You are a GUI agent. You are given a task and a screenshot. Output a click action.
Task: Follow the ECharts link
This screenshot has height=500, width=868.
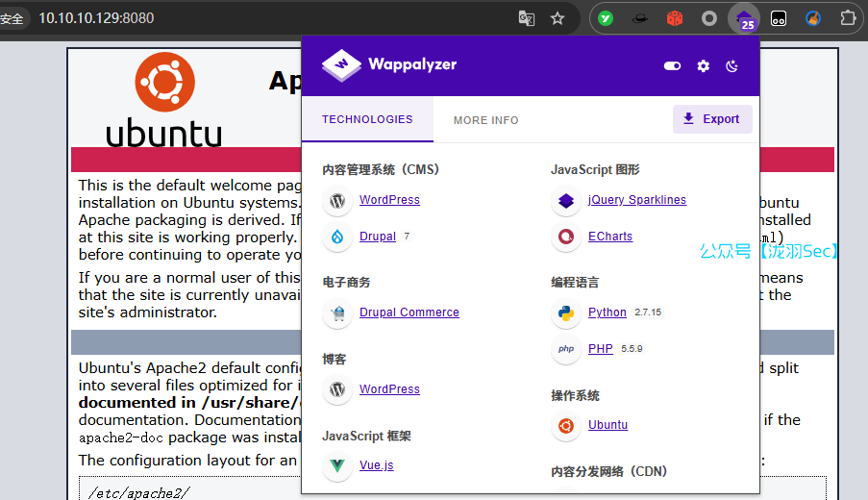point(609,237)
